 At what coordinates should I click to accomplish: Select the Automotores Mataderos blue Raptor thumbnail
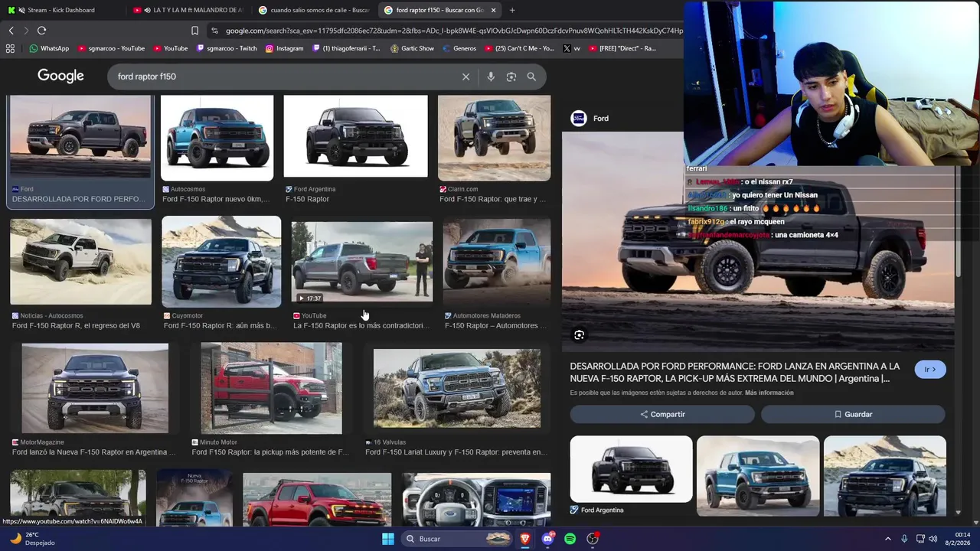(496, 262)
